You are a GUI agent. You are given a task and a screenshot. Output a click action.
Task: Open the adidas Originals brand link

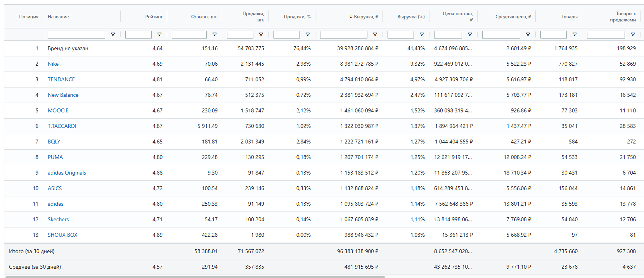pyautogui.click(x=67, y=173)
